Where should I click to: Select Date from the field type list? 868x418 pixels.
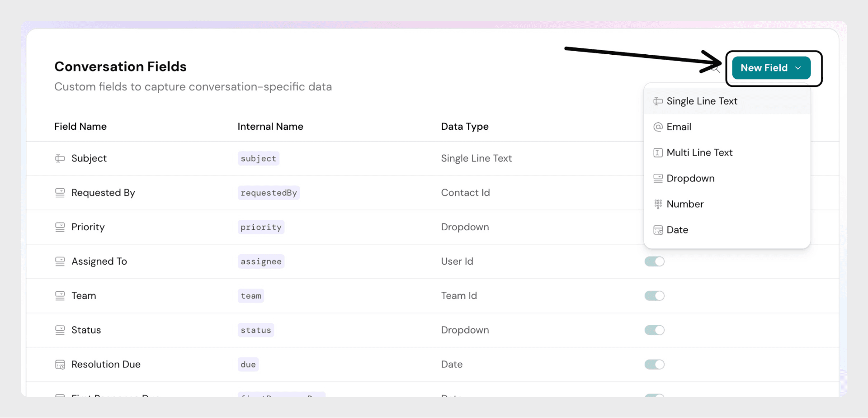coord(677,230)
